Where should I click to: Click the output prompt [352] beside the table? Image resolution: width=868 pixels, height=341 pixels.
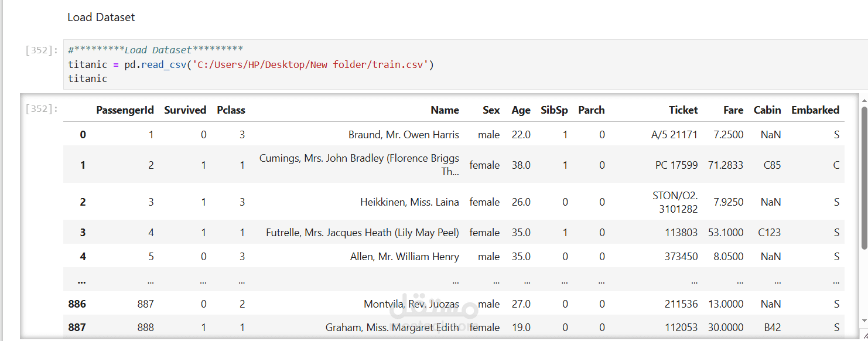point(41,108)
